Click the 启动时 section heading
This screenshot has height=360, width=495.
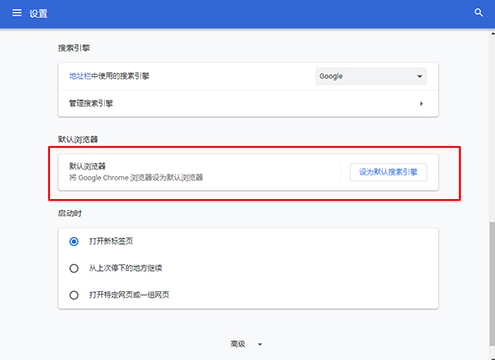tap(70, 213)
